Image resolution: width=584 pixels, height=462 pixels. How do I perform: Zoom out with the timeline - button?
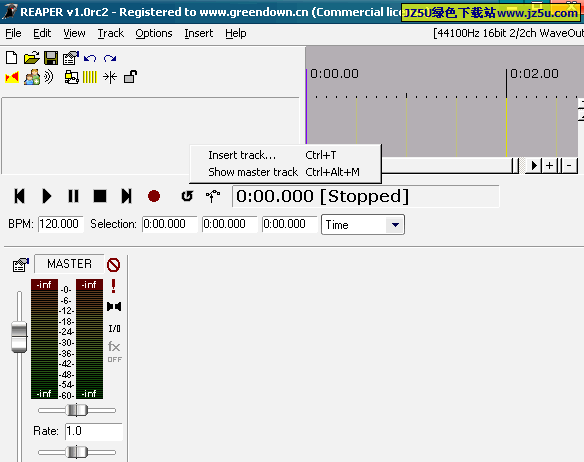click(x=569, y=165)
